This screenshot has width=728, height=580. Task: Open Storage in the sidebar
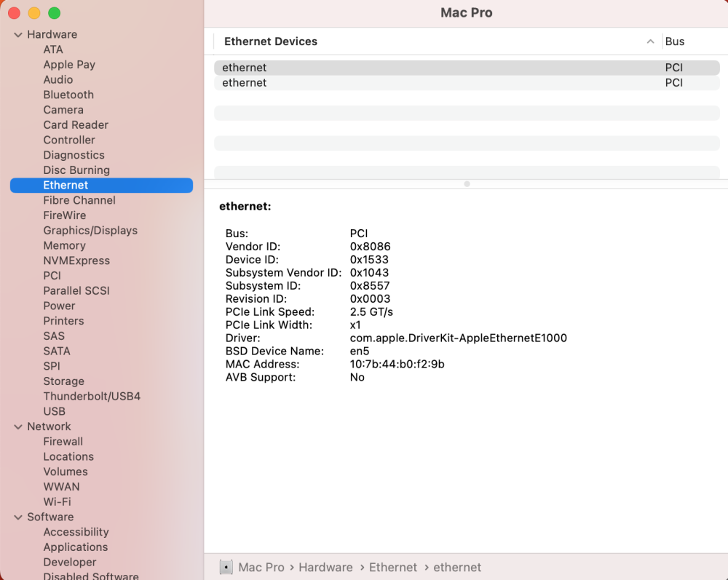click(x=63, y=381)
